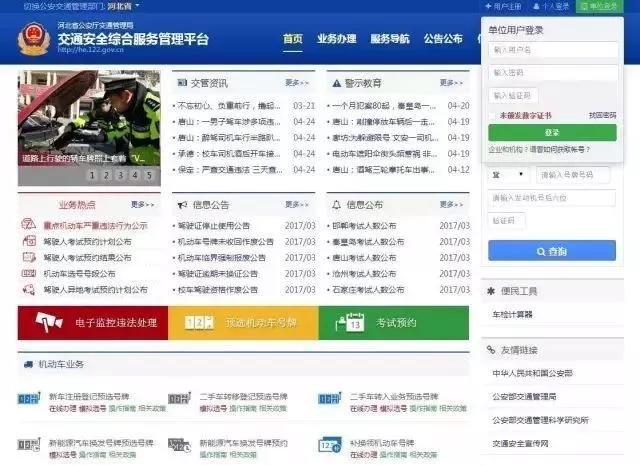The image size is (640, 465).
Task: Click the police officer carousel image
Action: [89, 118]
